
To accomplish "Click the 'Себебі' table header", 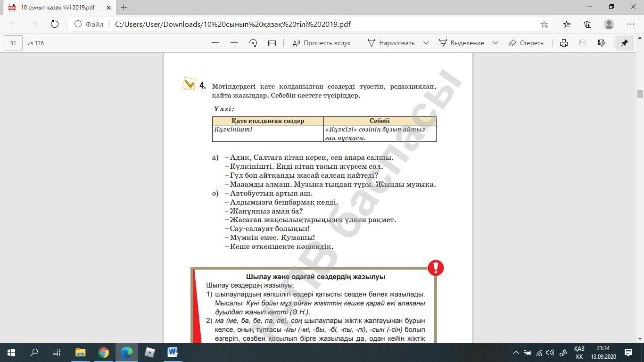I will click(380, 121).
